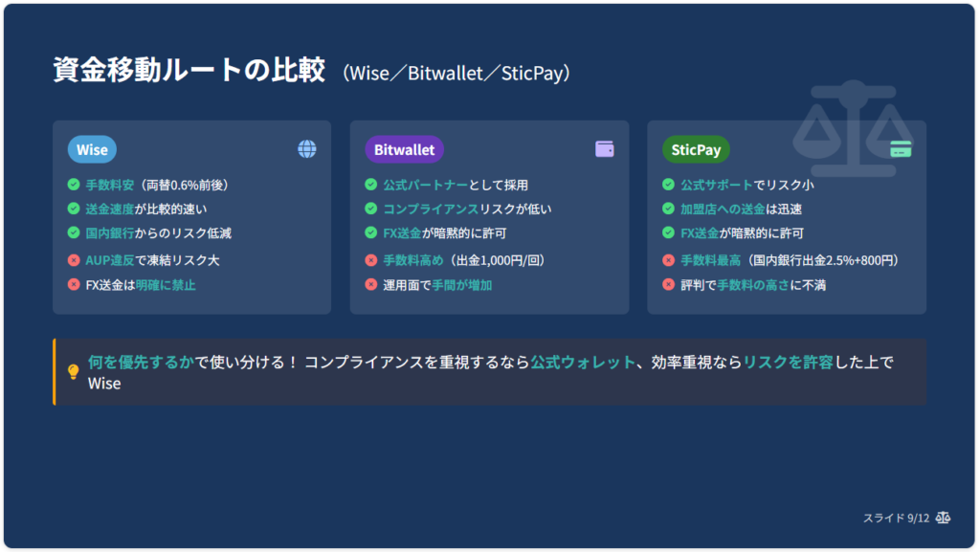Click the text 送金速度が比較的速い
The width and height of the screenshot is (980, 552).
(146, 210)
